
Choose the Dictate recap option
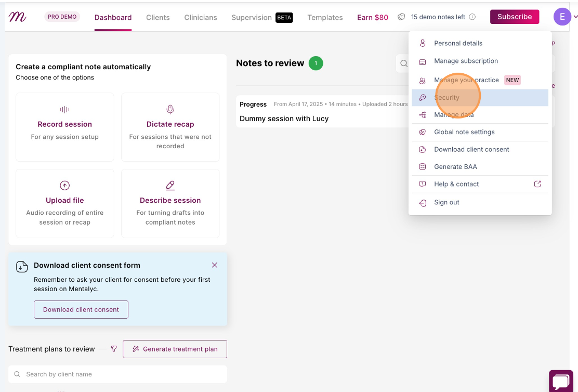(170, 127)
